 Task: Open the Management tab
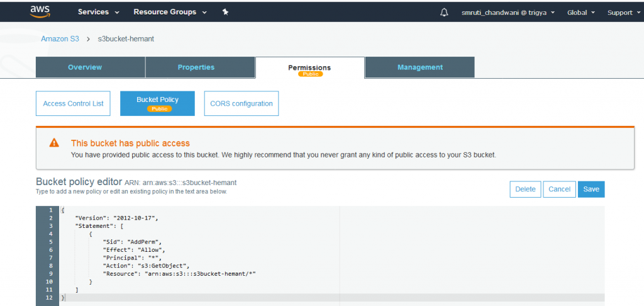point(419,67)
